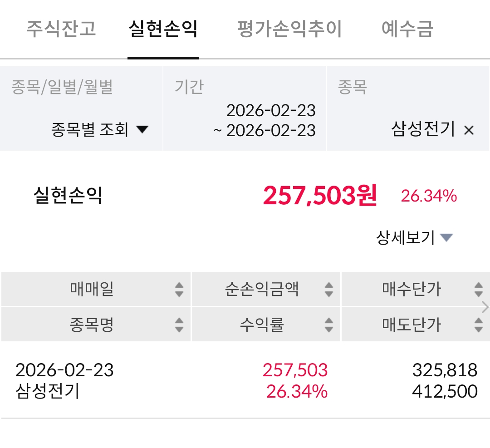490x448 pixels.
Task: Clear the 삼성전기 stock filter
Action: pos(469,131)
